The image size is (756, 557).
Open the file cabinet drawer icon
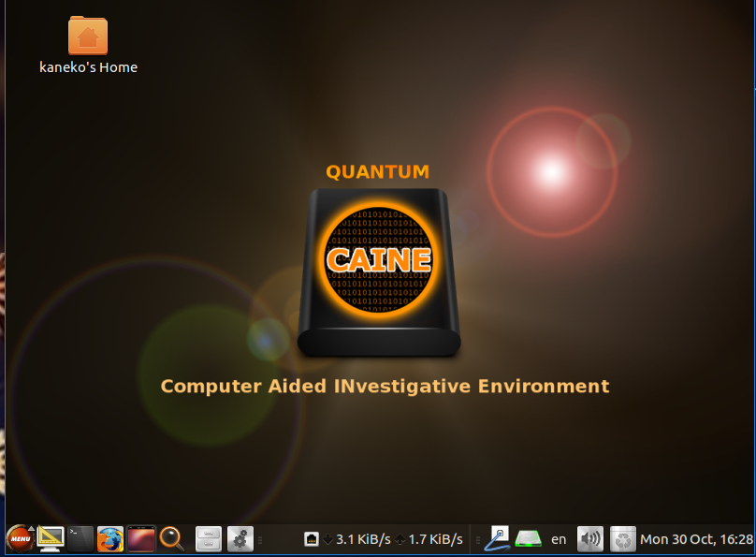coord(209,539)
